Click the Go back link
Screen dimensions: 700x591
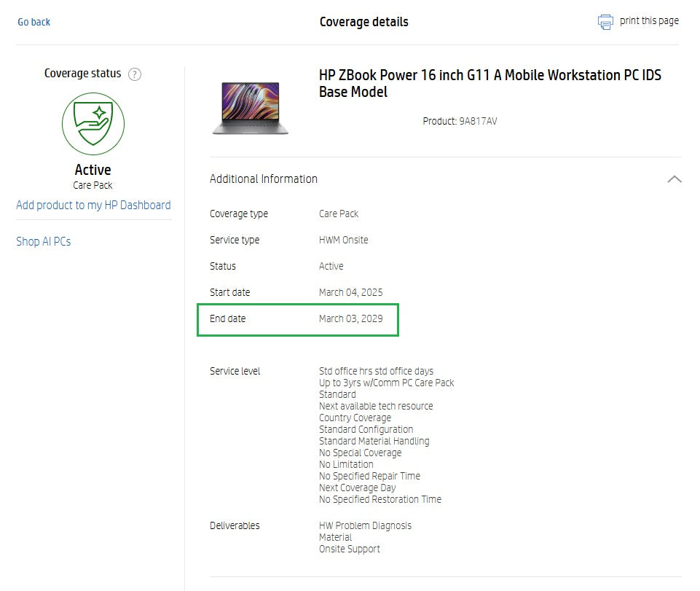[34, 22]
